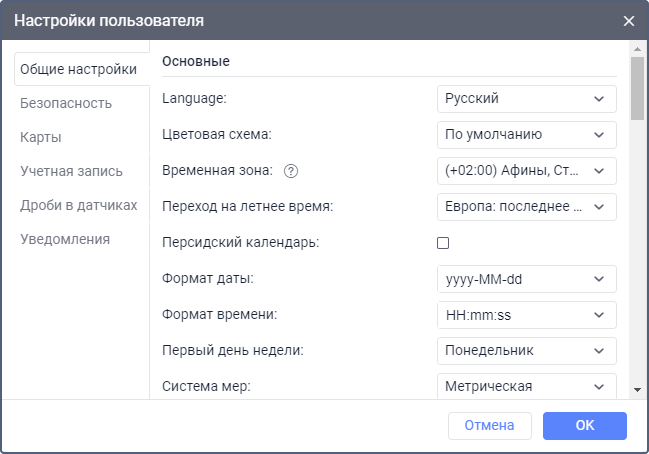Open the Первый день недели dropdown
This screenshot has height=454, width=649.
point(527,351)
